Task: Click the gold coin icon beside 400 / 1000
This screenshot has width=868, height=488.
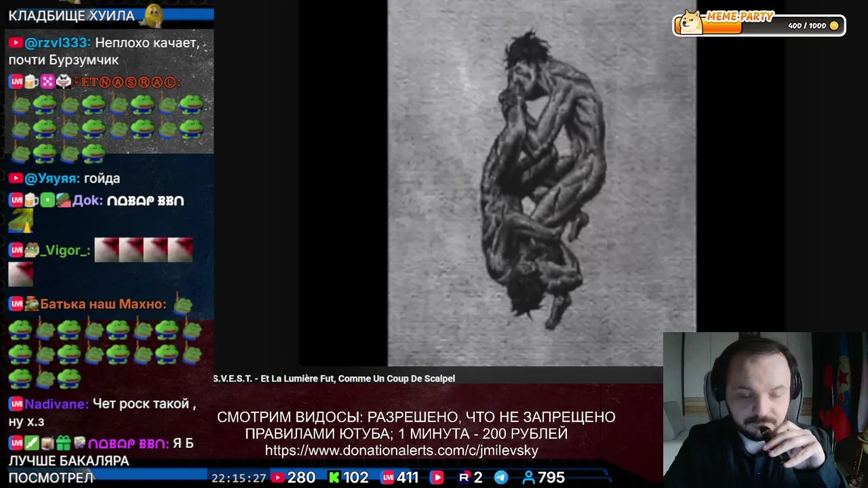Action: pyautogui.click(x=834, y=26)
